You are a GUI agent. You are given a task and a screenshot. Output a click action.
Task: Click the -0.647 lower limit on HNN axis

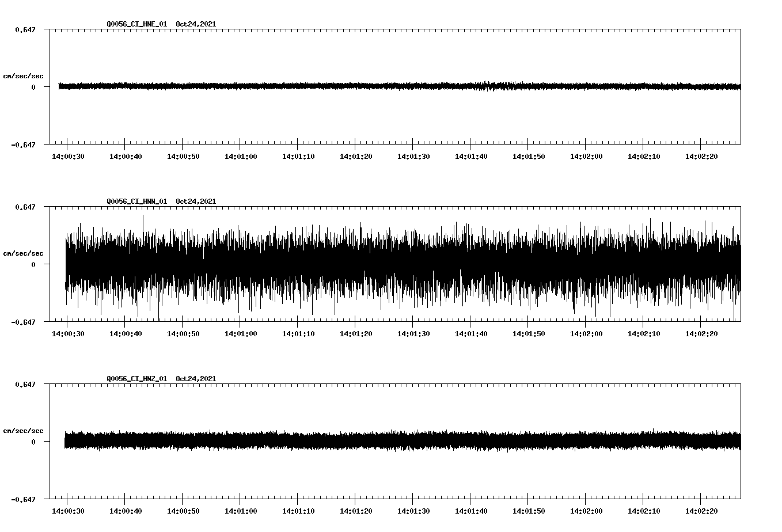24,322
